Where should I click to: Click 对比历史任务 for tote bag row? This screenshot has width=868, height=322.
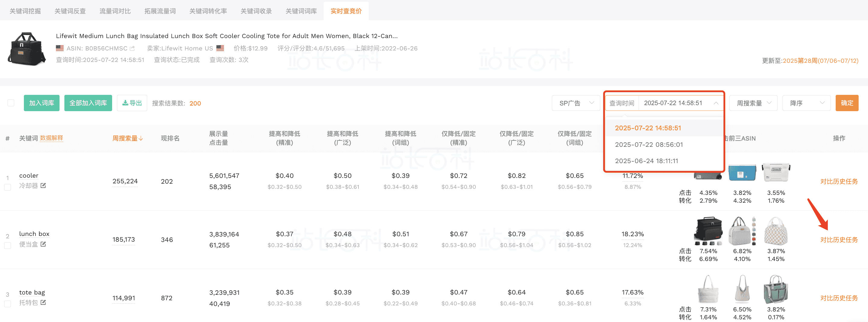(x=839, y=298)
